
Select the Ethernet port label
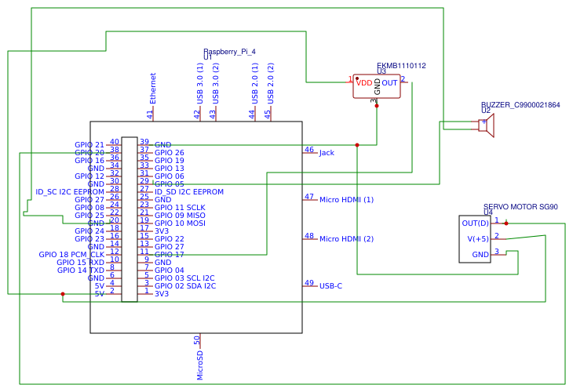153,89
